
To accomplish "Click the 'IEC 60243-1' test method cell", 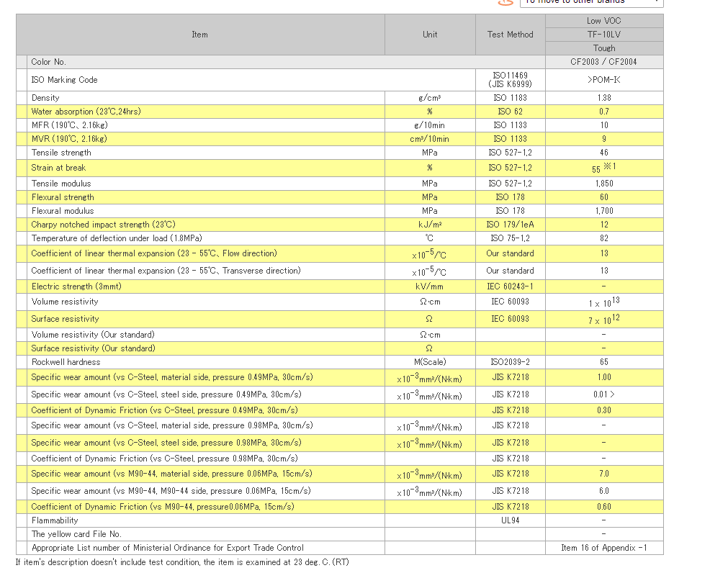I will pos(511,286).
